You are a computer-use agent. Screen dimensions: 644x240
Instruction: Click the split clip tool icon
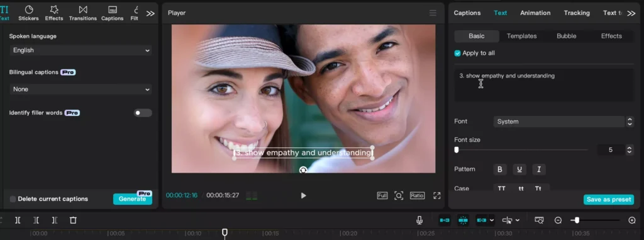(x=18, y=220)
